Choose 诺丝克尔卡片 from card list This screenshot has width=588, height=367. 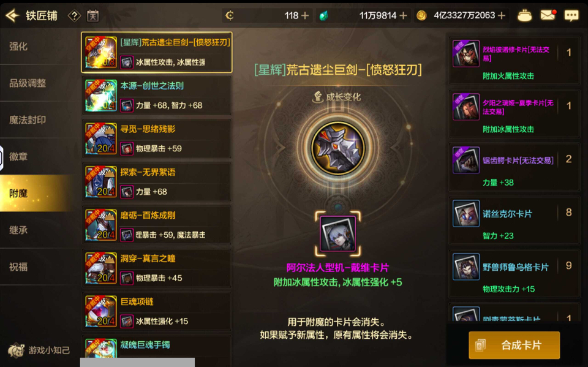[x=514, y=221]
